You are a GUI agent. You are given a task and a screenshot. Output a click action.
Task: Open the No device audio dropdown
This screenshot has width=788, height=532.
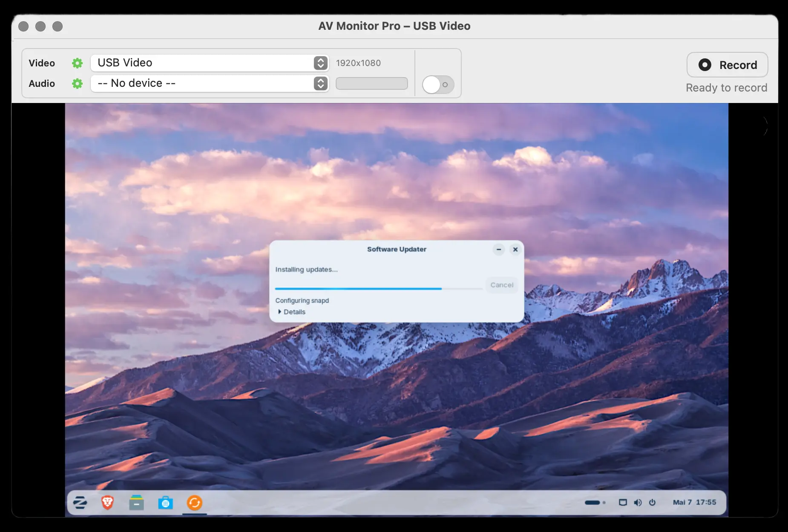[210, 83]
